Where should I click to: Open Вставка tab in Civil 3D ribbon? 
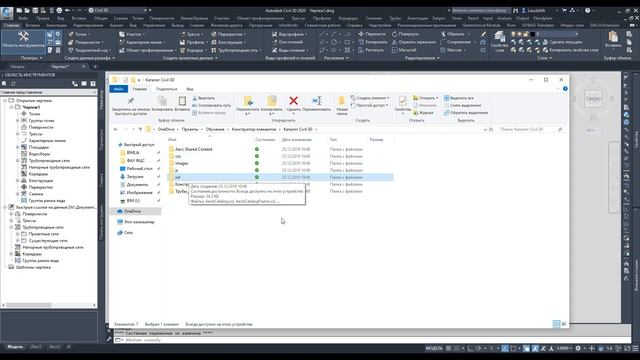[x=32, y=25]
